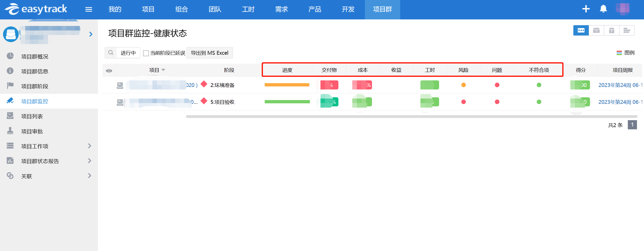Go to 项目群信息 in sidebar
This screenshot has height=251, width=644.
35,71
